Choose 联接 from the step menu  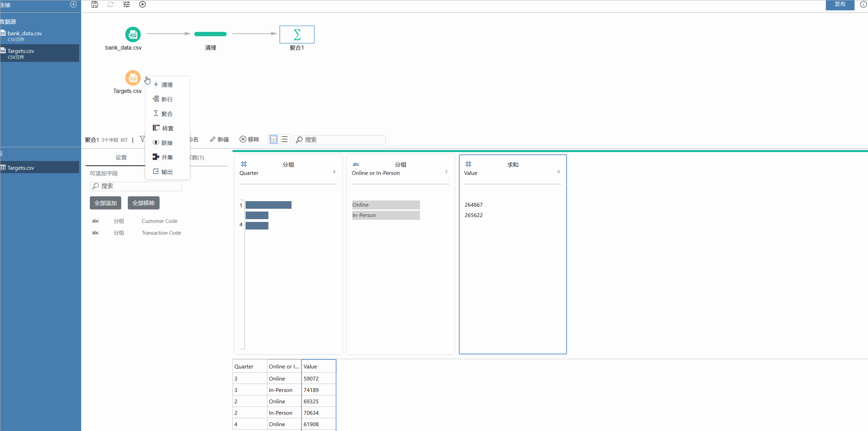point(167,143)
